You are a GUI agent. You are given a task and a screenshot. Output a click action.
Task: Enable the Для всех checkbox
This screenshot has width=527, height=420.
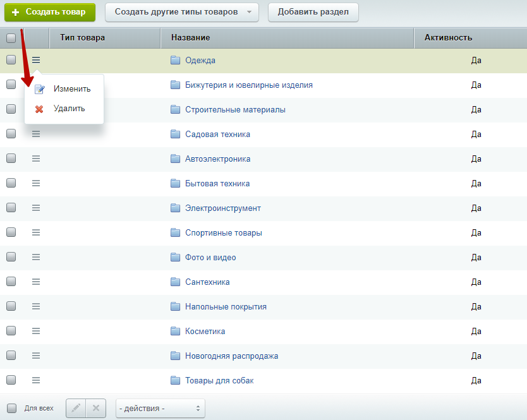click(x=12, y=408)
